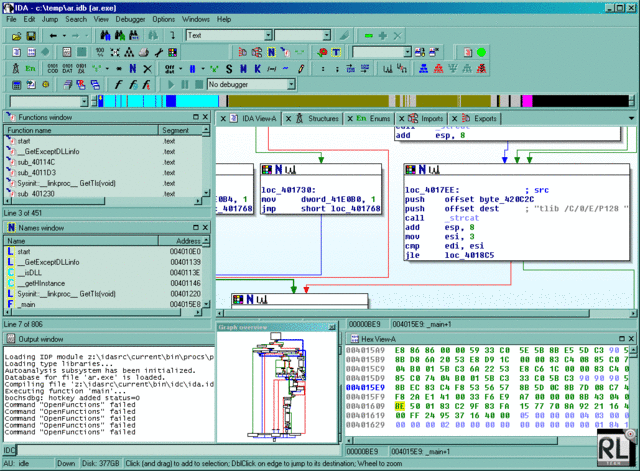Save the database with the floppy icon

[x=31, y=36]
